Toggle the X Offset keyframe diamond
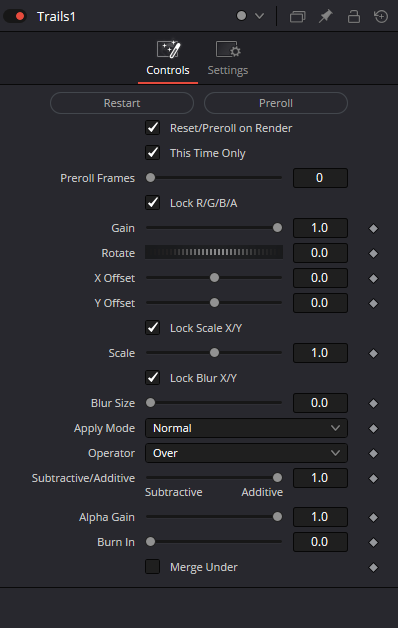The image size is (398, 628). [x=373, y=278]
